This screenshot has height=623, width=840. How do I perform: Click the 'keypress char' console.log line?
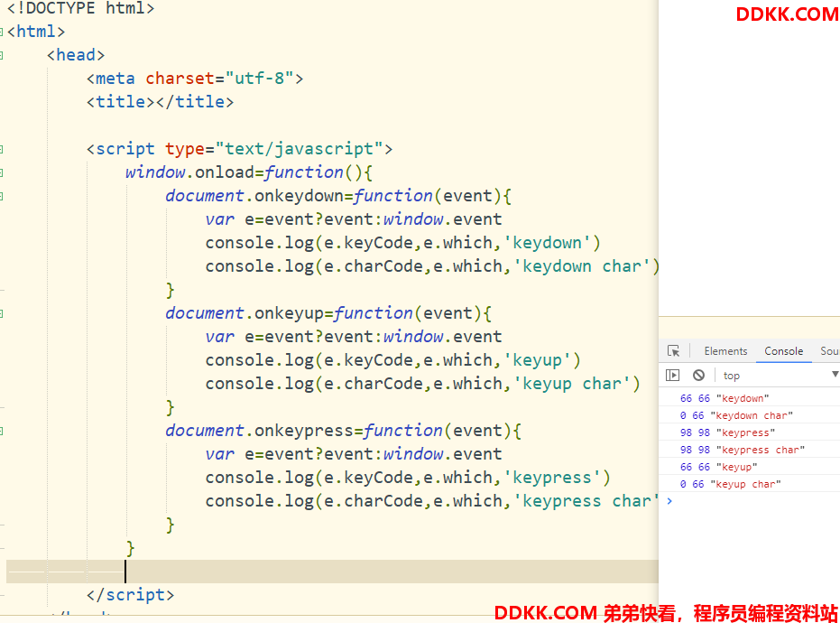point(432,501)
